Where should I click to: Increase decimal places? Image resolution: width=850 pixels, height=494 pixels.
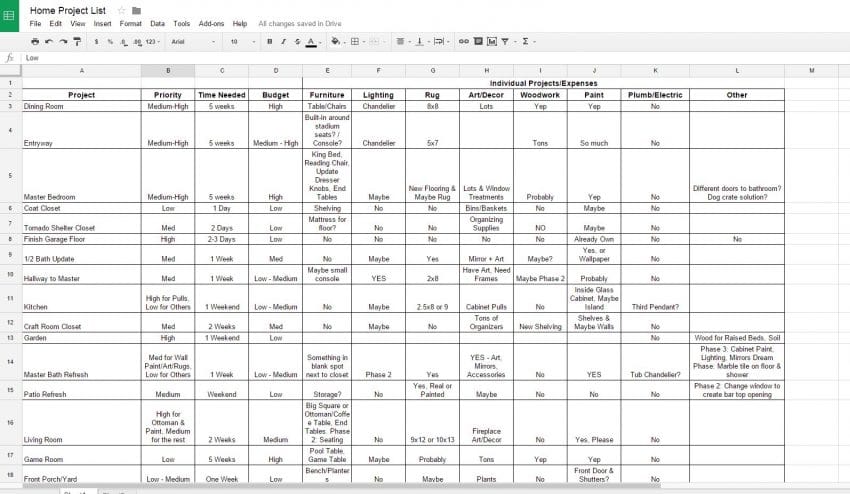pyautogui.click(x=137, y=41)
